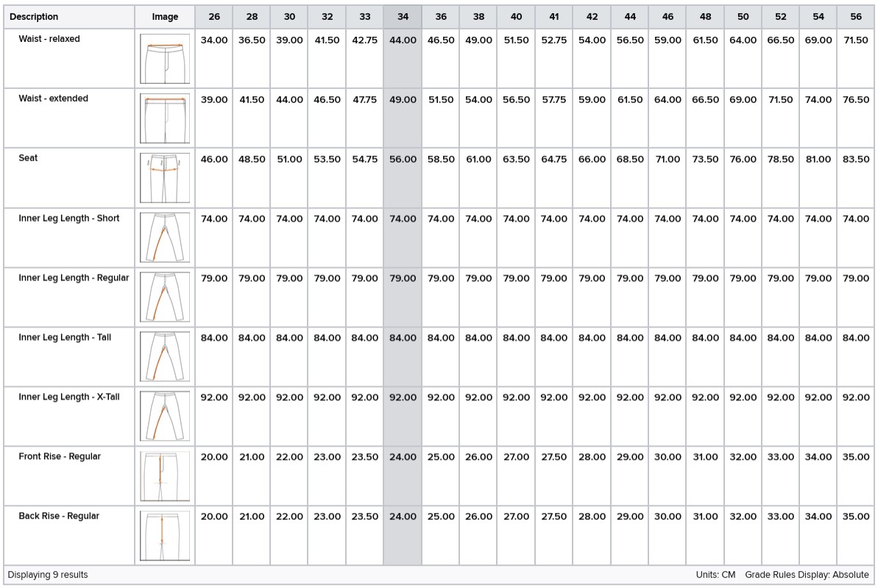Select the highlighted size 34 column header

(x=402, y=16)
